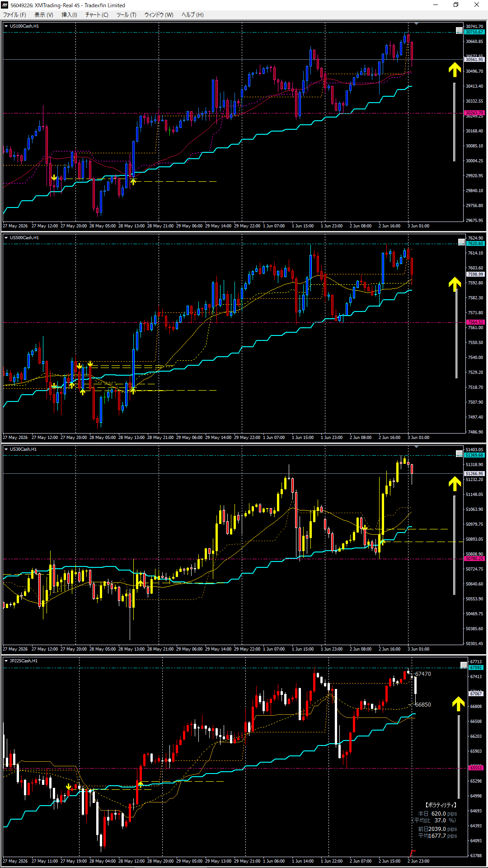Click the chart shift triangle atop US30Cash chart
The height and width of the screenshot is (868, 488).
point(416,446)
